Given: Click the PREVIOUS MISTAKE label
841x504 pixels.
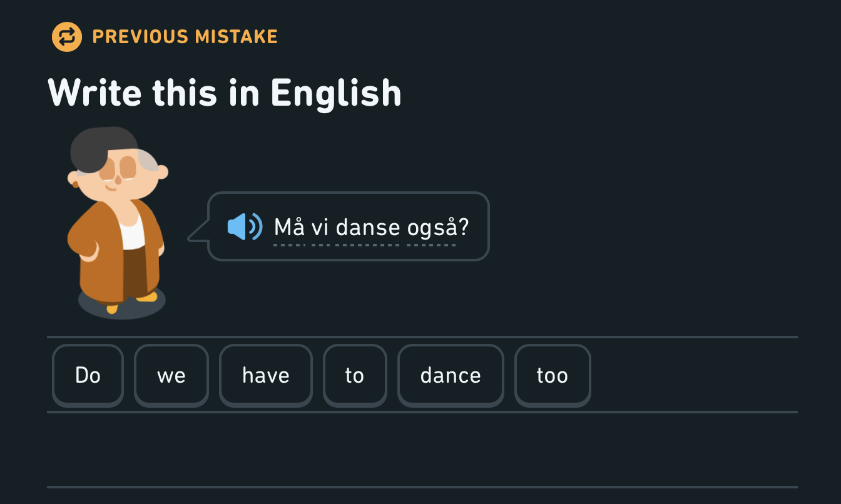Looking at the screenshot, I should tap(185, 37).
